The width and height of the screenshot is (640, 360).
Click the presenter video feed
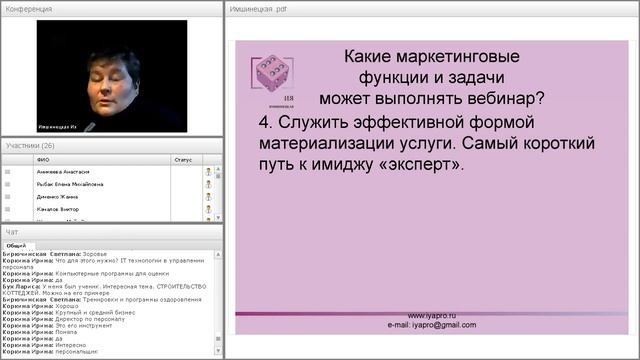112,76
